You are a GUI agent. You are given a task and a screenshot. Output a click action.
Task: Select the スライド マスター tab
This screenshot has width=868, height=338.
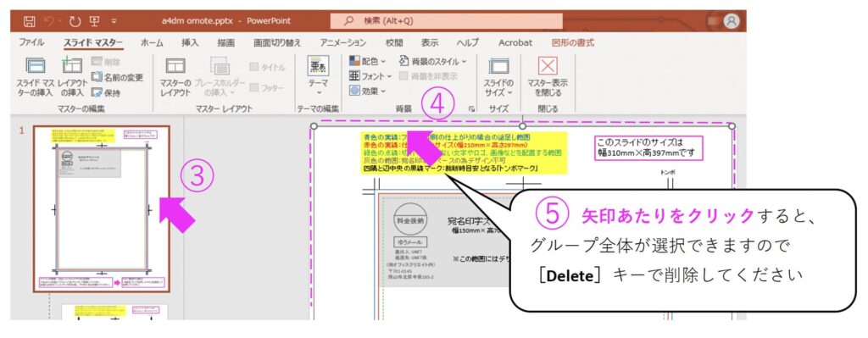pos(92,42)
